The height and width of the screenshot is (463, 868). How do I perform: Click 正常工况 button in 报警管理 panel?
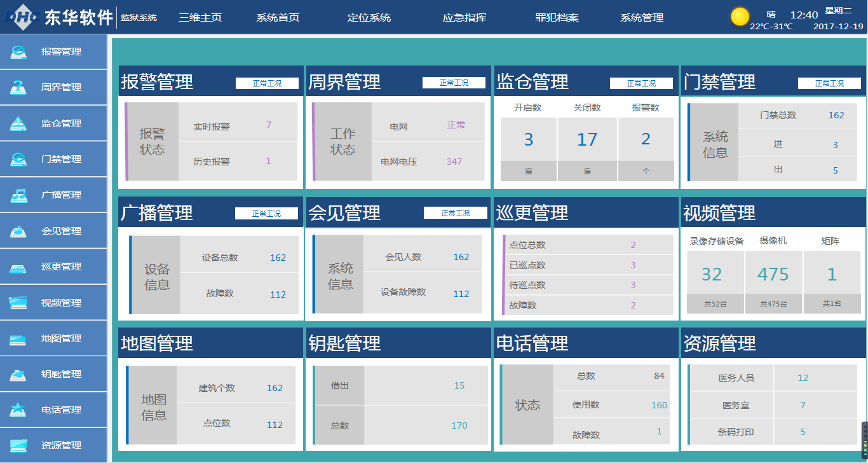(267, 83)
